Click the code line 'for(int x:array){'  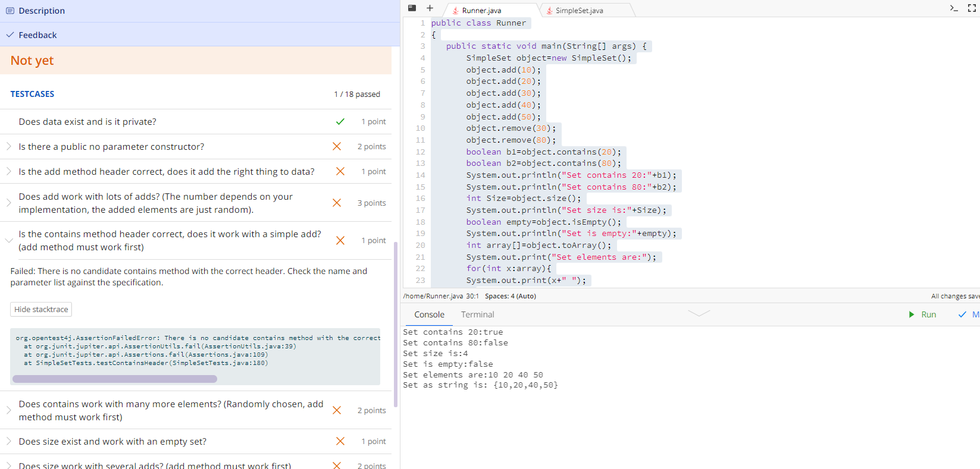coord(509,269)
